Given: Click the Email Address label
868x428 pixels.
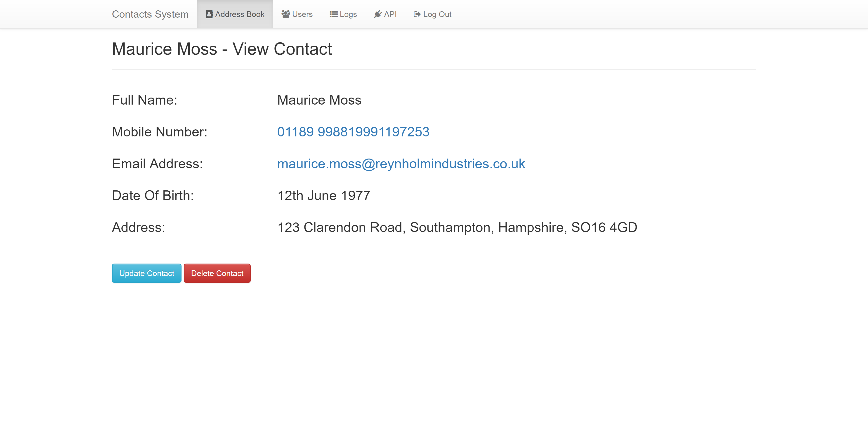Looking at the screenshot, I should (x=157, y=164).
